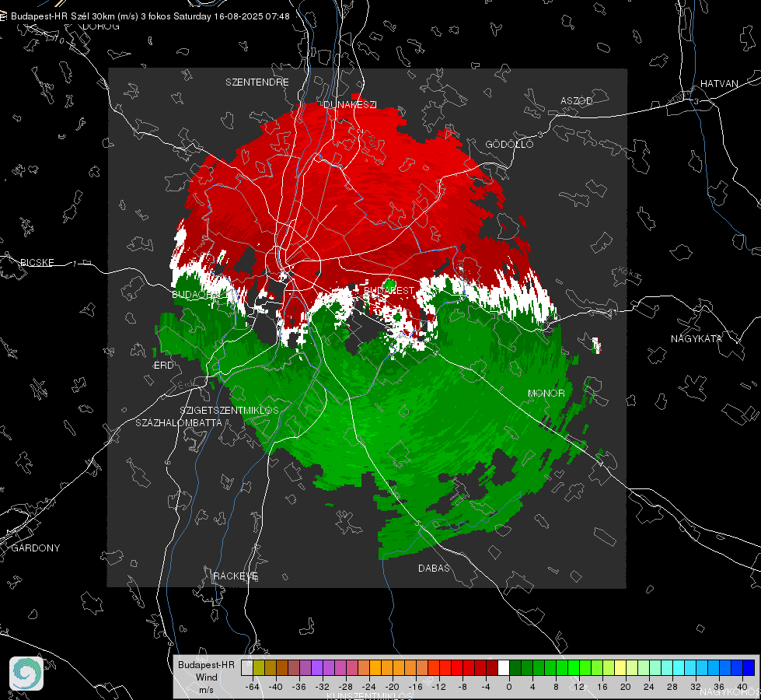761x700 pixels.
Task: Select the white 0 m/s legend swatch
Action: [504, 667]
